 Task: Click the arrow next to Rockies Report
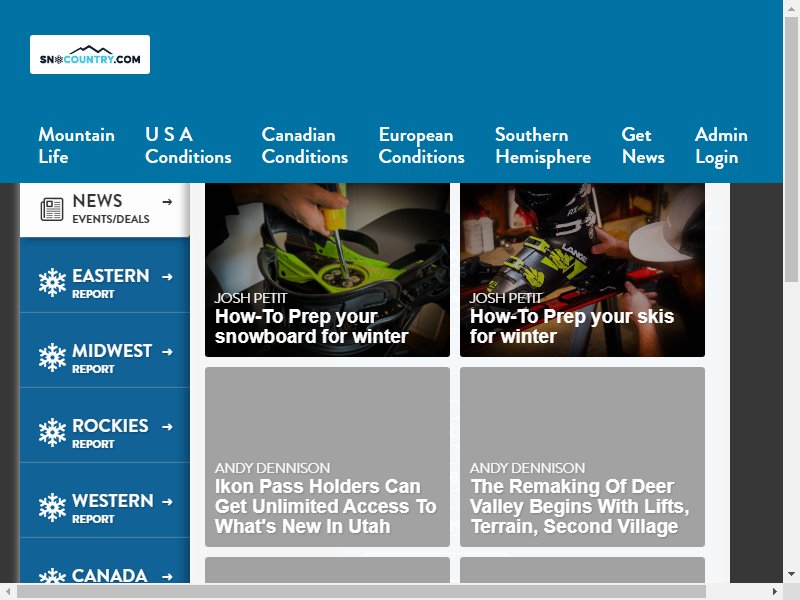click(x=167, y=427)
